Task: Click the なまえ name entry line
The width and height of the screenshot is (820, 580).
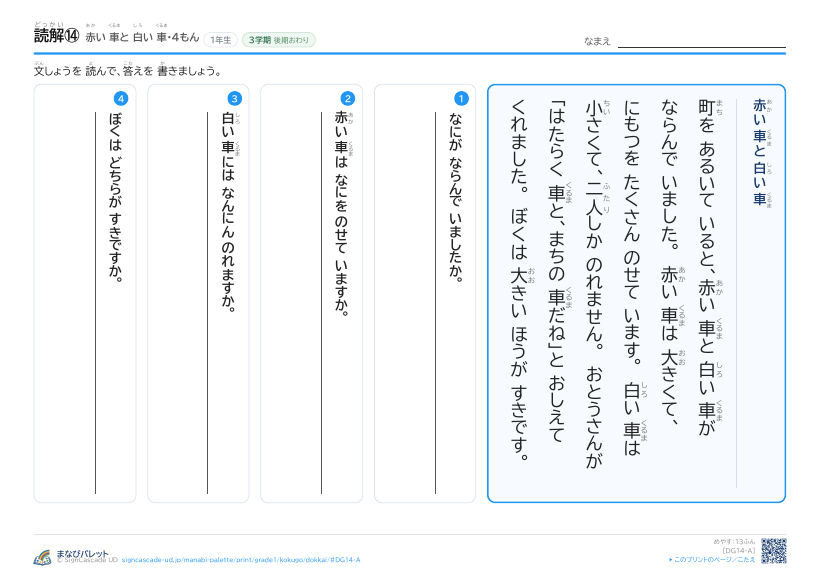Action: (x=702, y=47)
